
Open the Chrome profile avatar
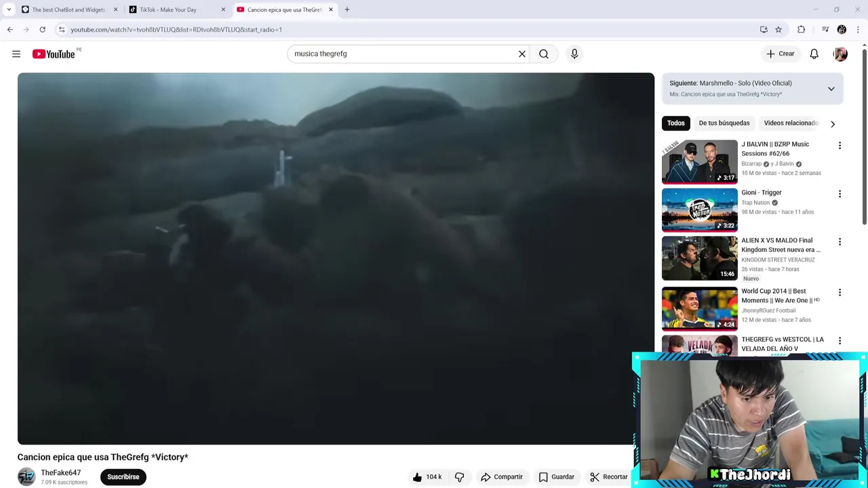pyautogui.click(x=842, y=29)
